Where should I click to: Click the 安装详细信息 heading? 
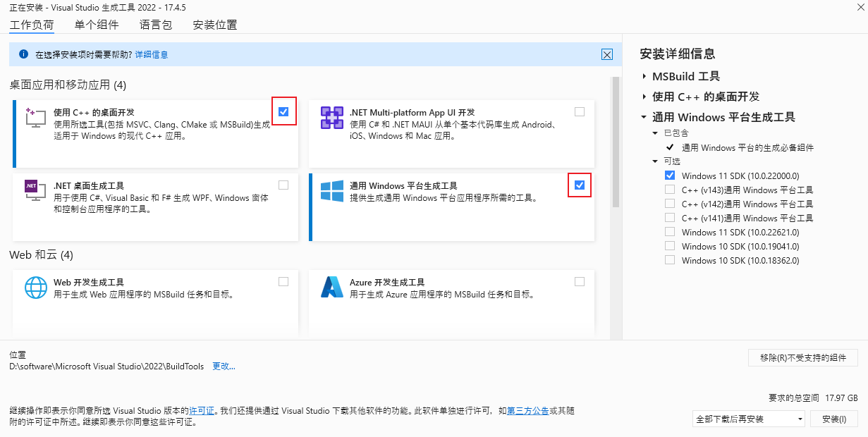678,54
